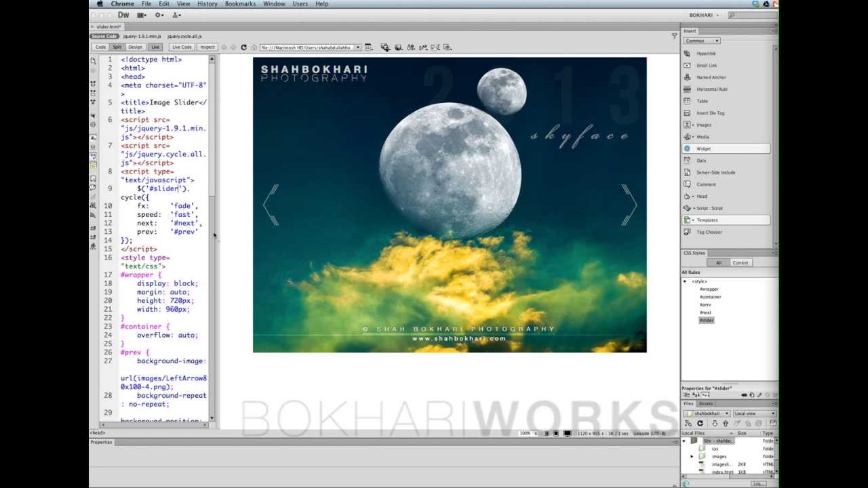Select the #container CSS rule

tap(710, 297)
